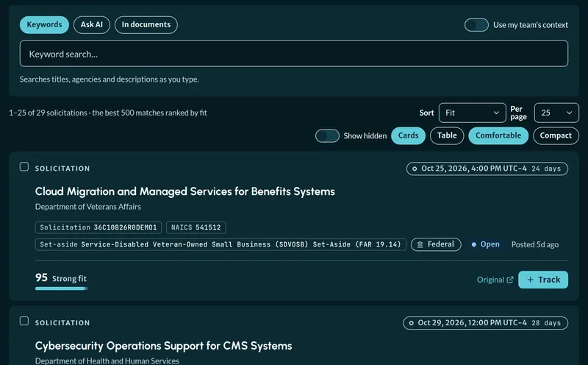Click the Sort dropdown chevron
Image resolution: width=588 pixels, height=365 pixels.
496,113
